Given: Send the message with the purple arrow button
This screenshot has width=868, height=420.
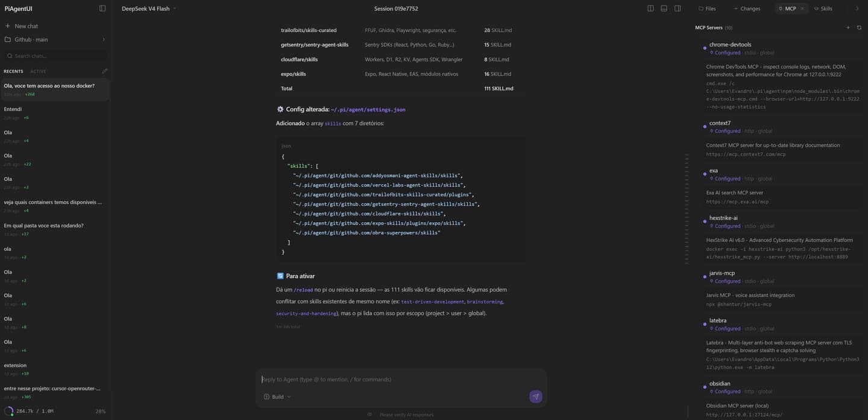Looking at the screenshot, I should tap(535, 396).
